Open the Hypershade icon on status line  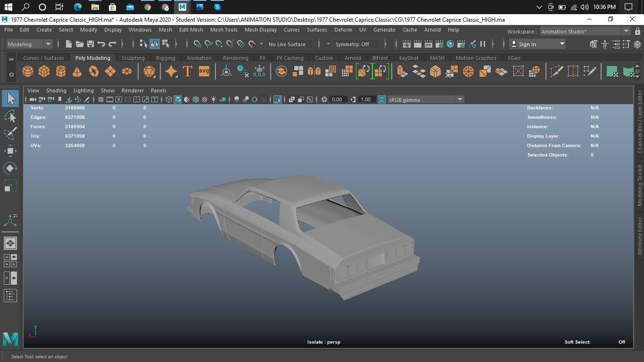(450, 44)
